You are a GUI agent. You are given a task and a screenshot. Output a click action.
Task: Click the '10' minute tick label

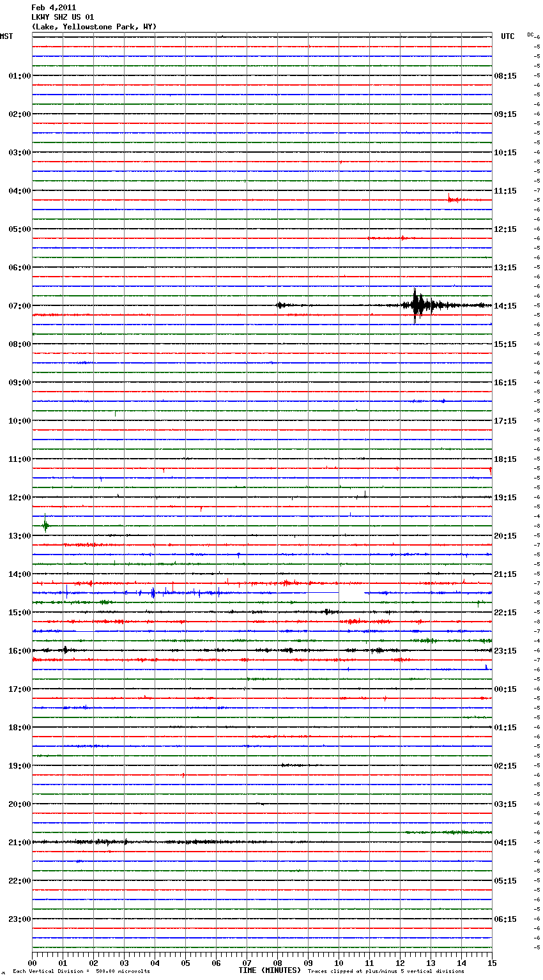339,963
